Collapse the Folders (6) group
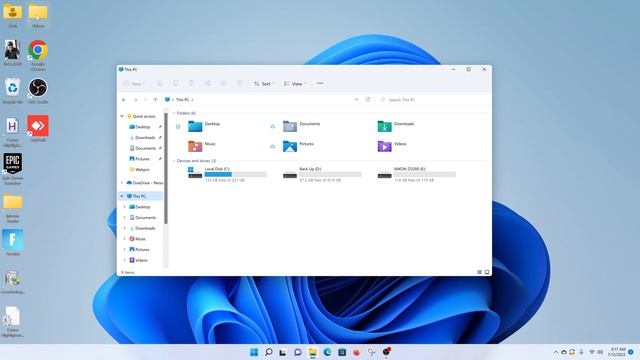 point(174,113)
